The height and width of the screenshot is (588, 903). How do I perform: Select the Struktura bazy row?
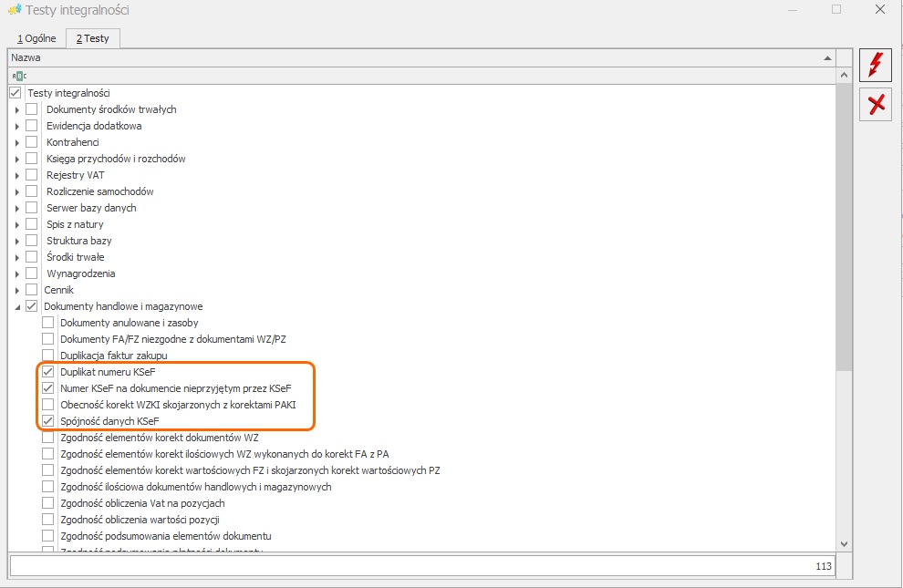(x=78, y=241)
